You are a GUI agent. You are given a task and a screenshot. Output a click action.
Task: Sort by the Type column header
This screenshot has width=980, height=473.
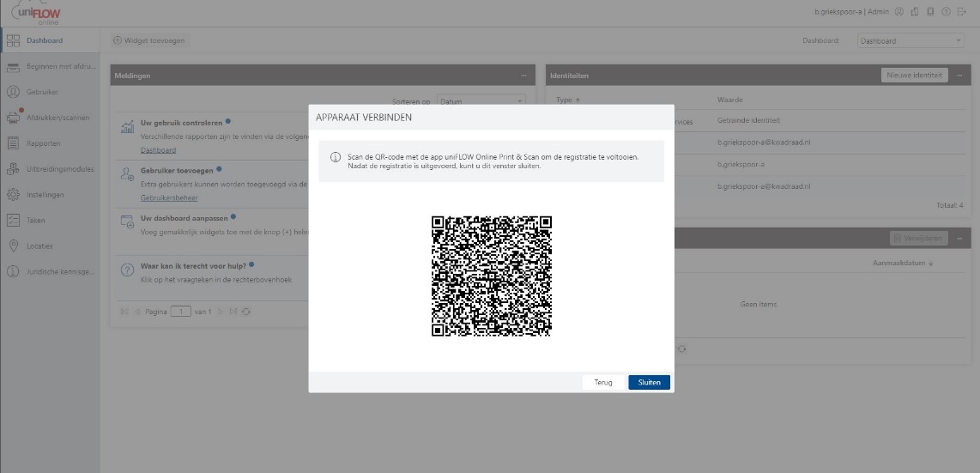567,100
